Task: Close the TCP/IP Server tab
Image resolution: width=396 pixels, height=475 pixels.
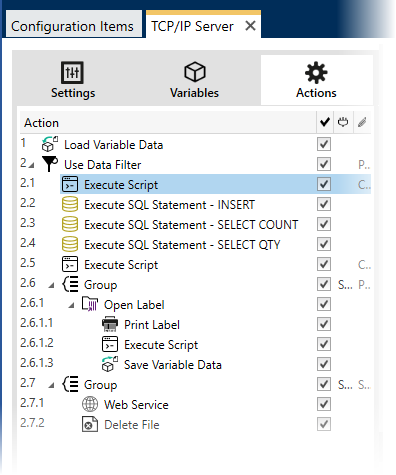Action: click(250, 26)
